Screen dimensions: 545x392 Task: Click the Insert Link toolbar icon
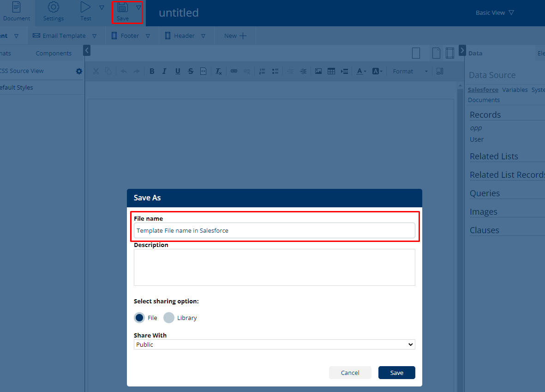(234, 71)
